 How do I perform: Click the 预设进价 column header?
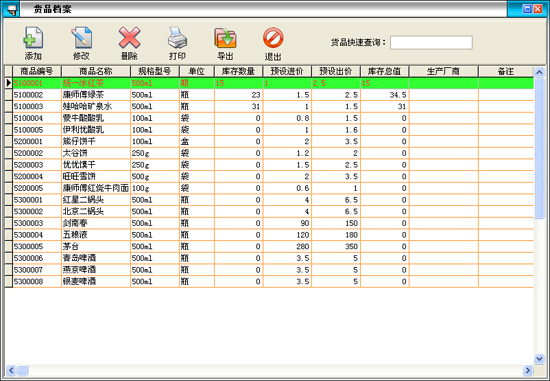287,71
